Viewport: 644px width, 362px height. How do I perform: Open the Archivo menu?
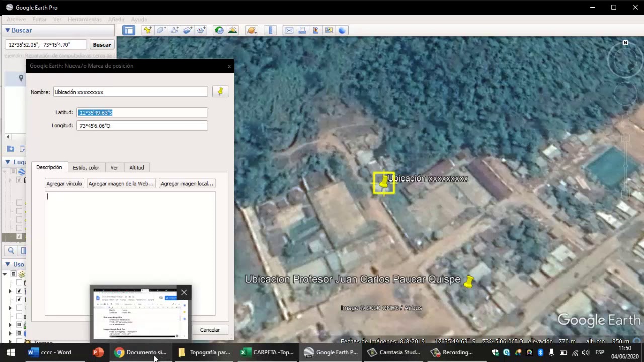point(16,19)
